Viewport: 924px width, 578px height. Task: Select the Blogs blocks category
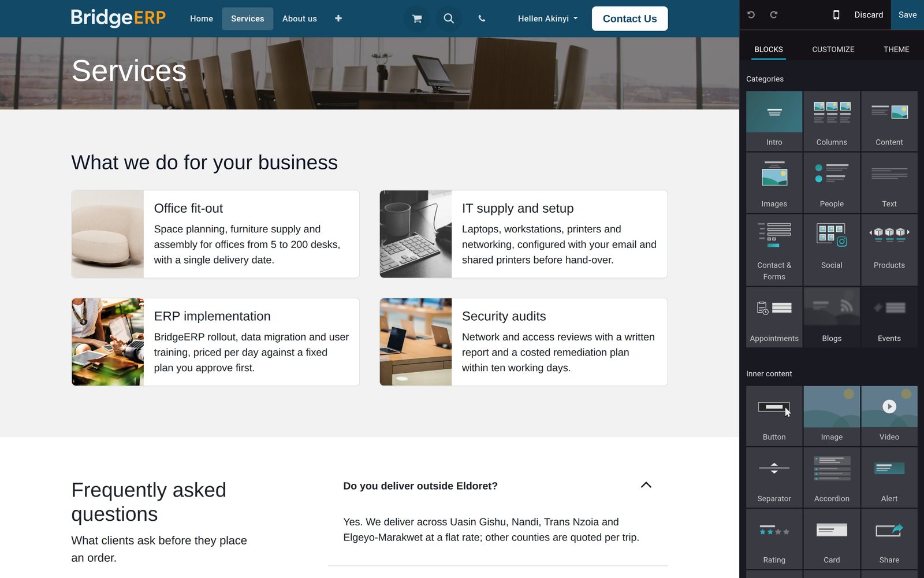tap(832, 317)
